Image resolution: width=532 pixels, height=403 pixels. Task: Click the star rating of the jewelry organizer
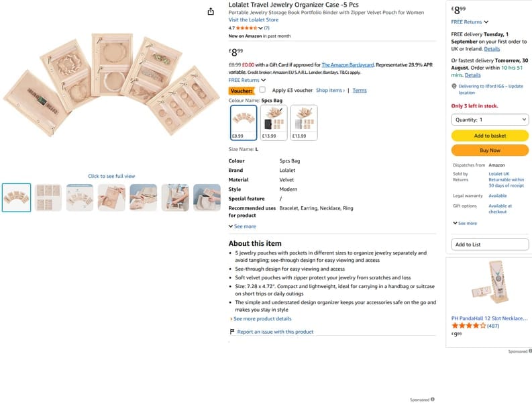click(246, 28)
